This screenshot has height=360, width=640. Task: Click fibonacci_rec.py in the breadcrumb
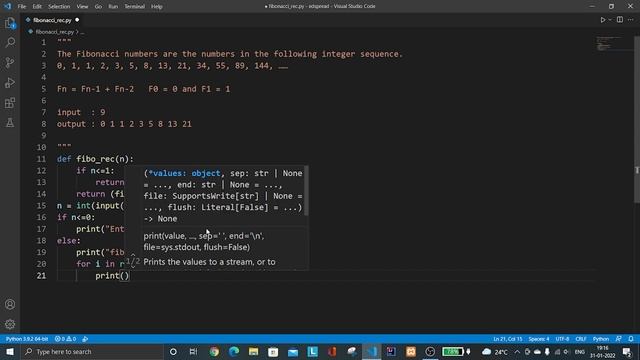55,32
